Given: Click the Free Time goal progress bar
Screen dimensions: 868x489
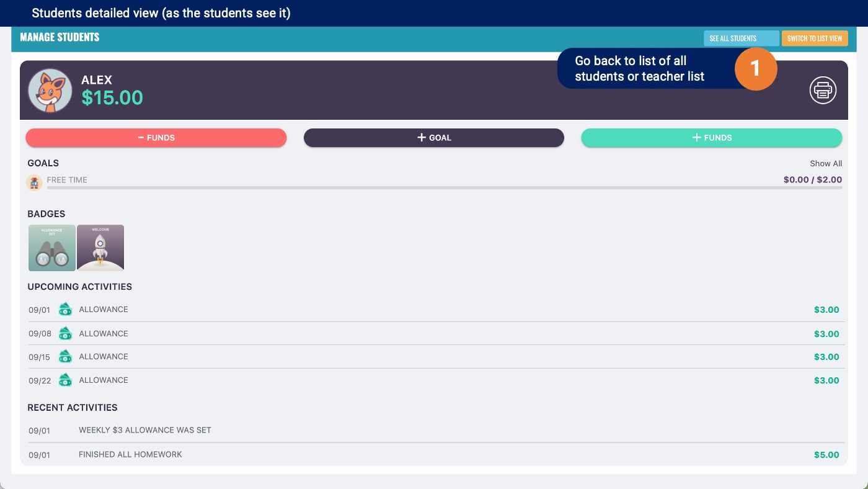Looking at the screenshot, I should 445,187.
